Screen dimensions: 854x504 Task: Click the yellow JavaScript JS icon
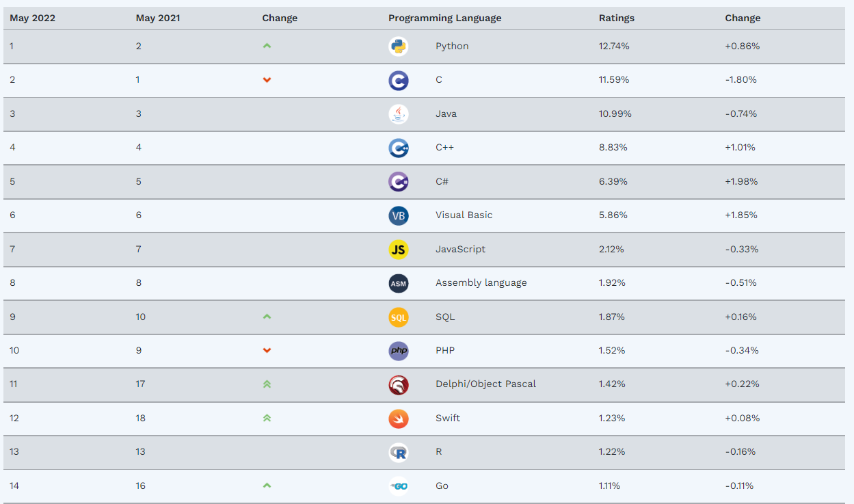pos(398,250)
